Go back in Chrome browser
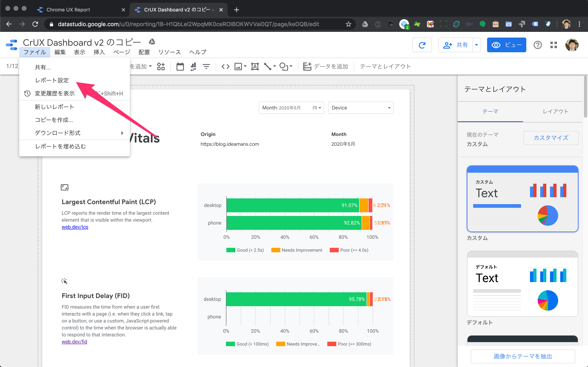Screen dimensions: 588x367 click(9, 24)
